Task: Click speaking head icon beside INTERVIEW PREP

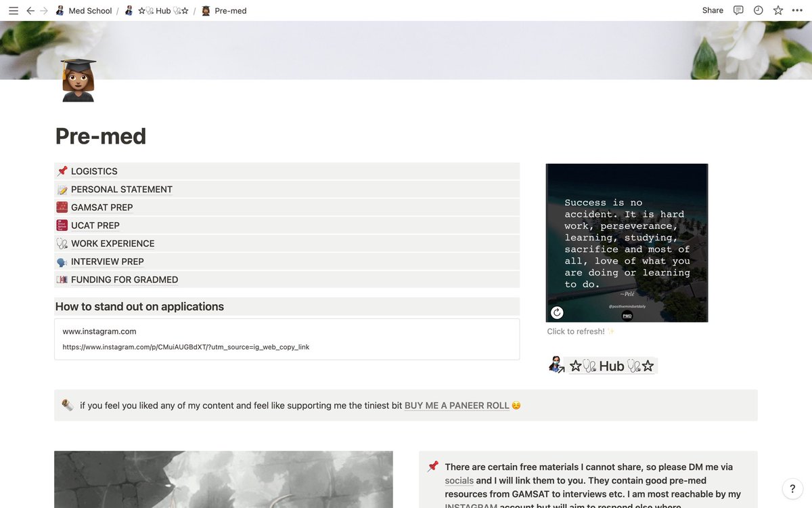Action: [x=62, y=261]
